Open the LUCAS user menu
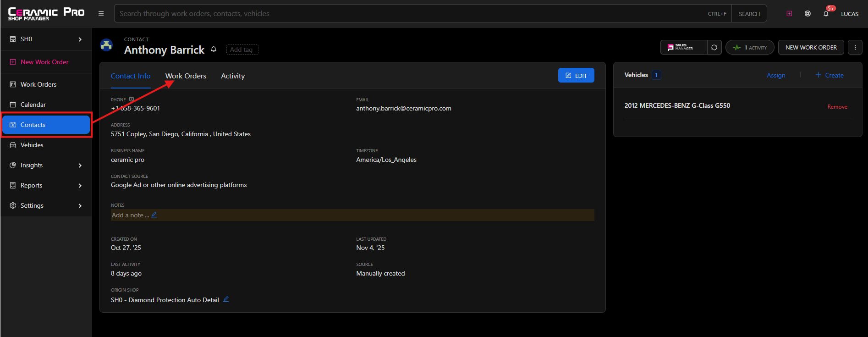Image resolution: width=868 pixels, height=337 pixels. click(849, 14)
